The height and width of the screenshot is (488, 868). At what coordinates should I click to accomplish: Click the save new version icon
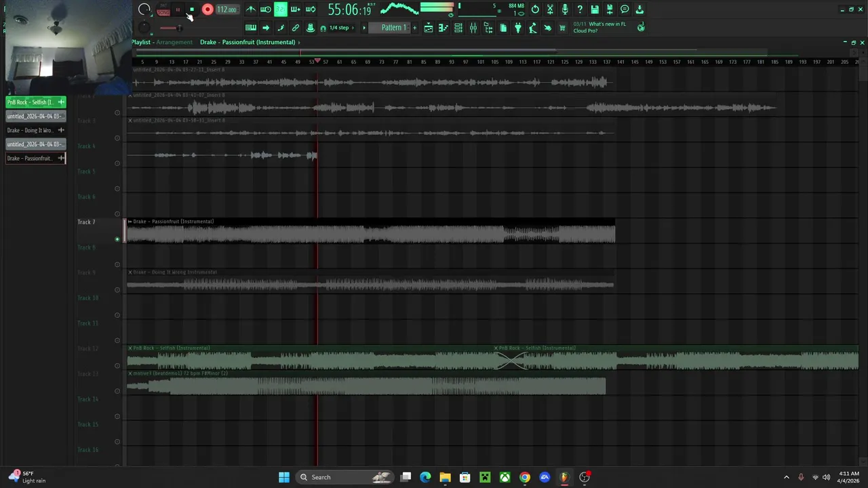(610, 9)
